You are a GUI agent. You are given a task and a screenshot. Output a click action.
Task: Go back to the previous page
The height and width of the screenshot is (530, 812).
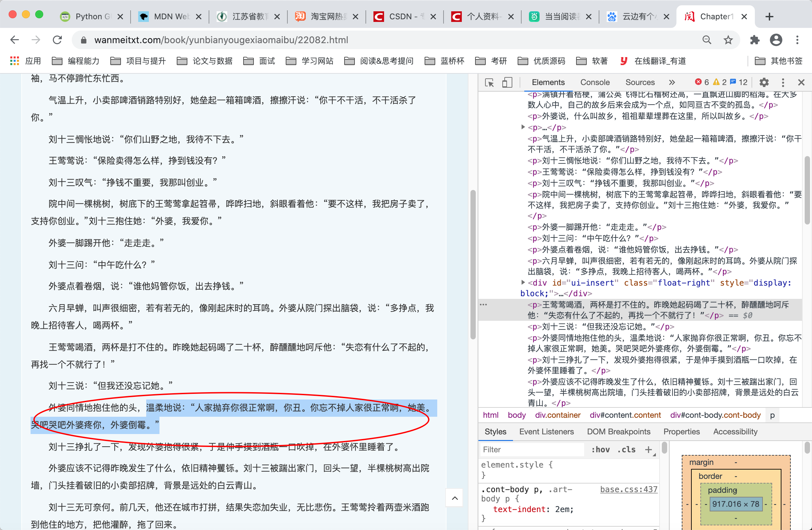pos(14,40)
